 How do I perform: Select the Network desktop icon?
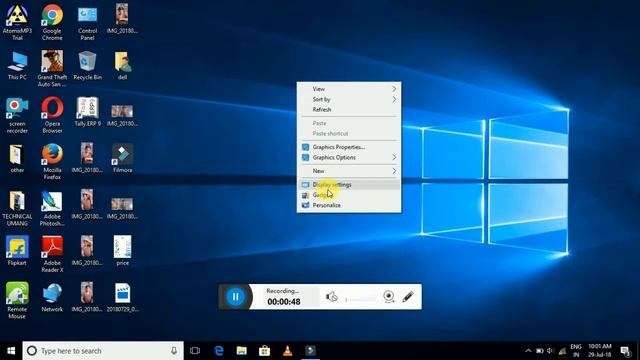pos(52,298)
